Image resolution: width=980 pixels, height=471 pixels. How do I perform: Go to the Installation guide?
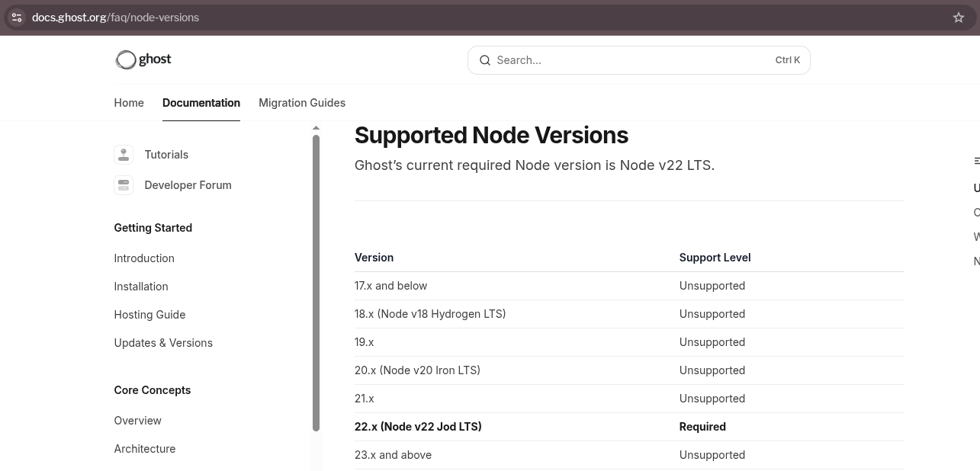[141, 287]
